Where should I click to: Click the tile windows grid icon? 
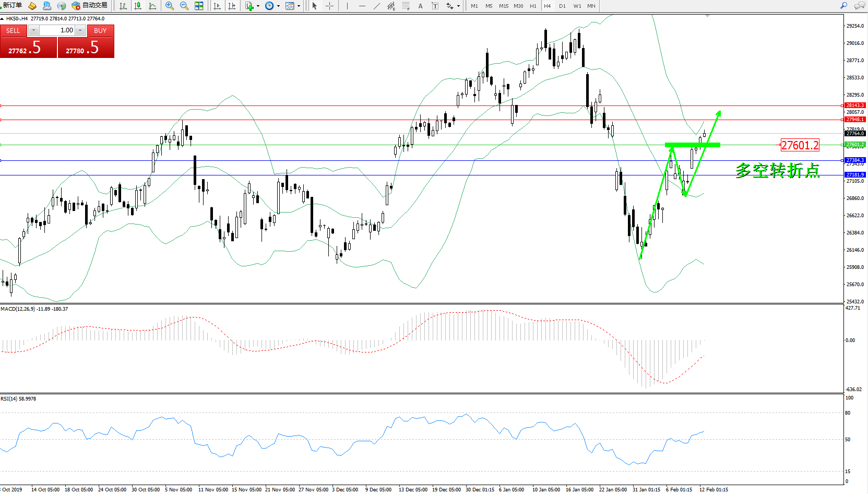[199, 6]
